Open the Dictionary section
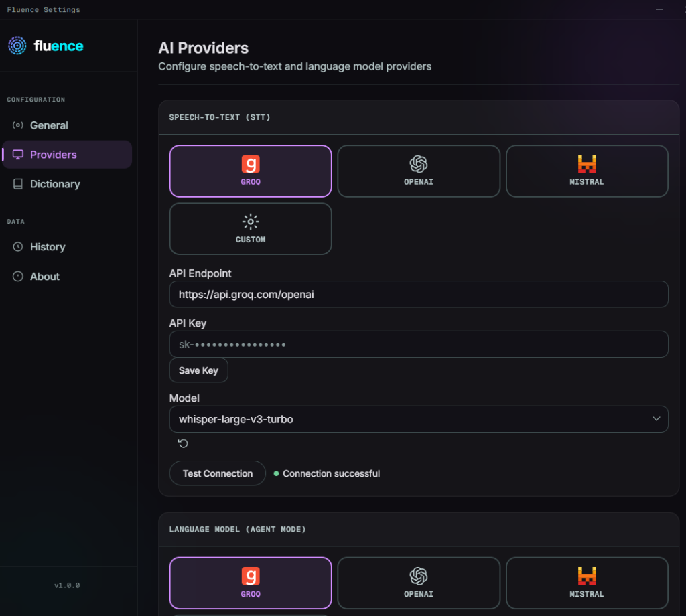 click(x=67, y=184)
